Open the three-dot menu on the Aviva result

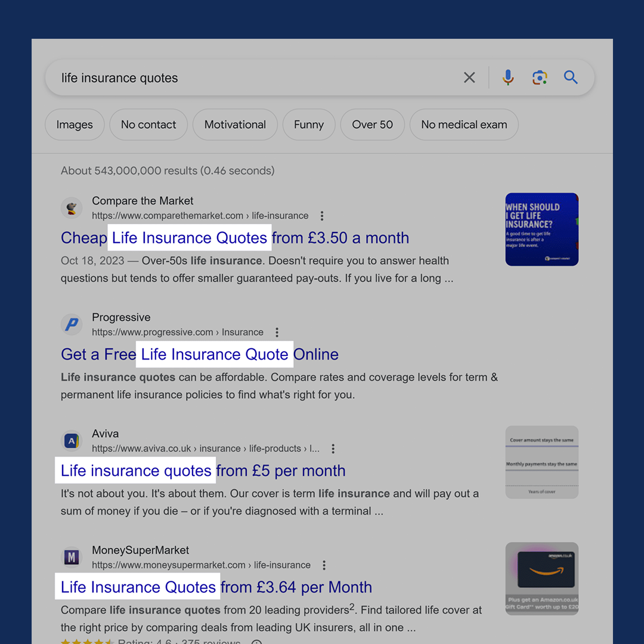[333, 448]
